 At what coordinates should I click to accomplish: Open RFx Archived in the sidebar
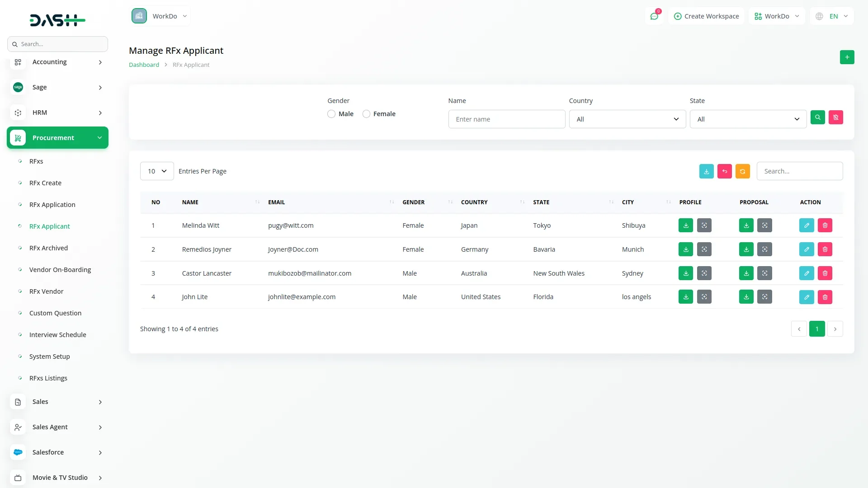pyautogui.click(x=48, y=248)
